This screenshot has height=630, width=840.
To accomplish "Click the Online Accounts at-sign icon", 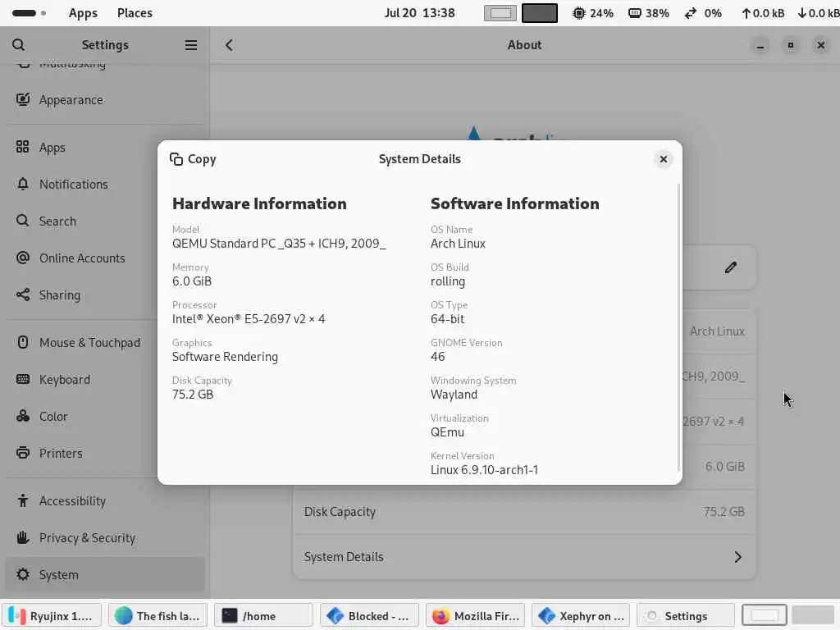I will (22, 258).
